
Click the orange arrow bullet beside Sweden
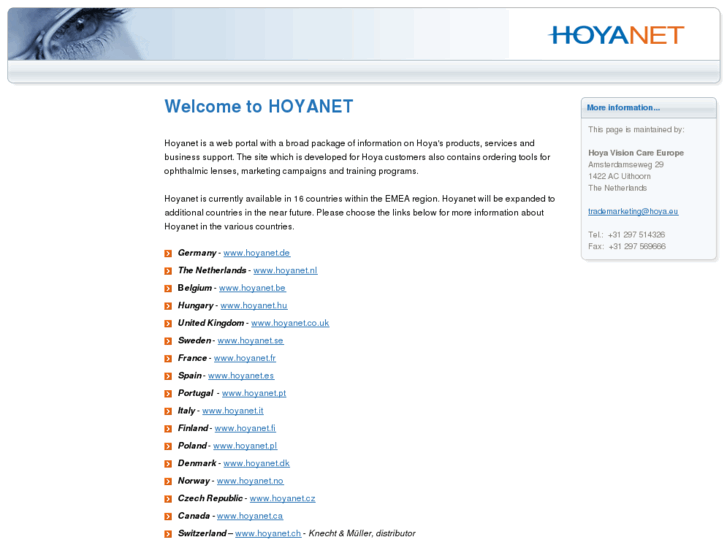(168, 341)
